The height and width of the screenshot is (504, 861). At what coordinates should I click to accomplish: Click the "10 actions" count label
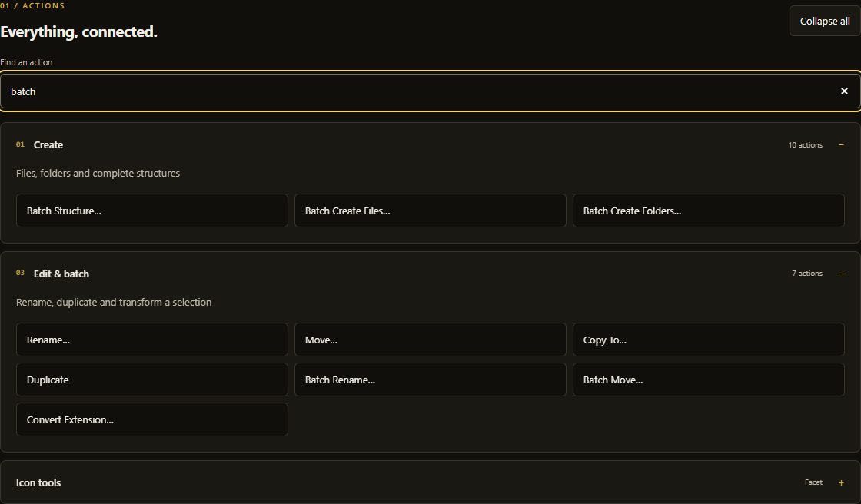click(x=805, y=145)
